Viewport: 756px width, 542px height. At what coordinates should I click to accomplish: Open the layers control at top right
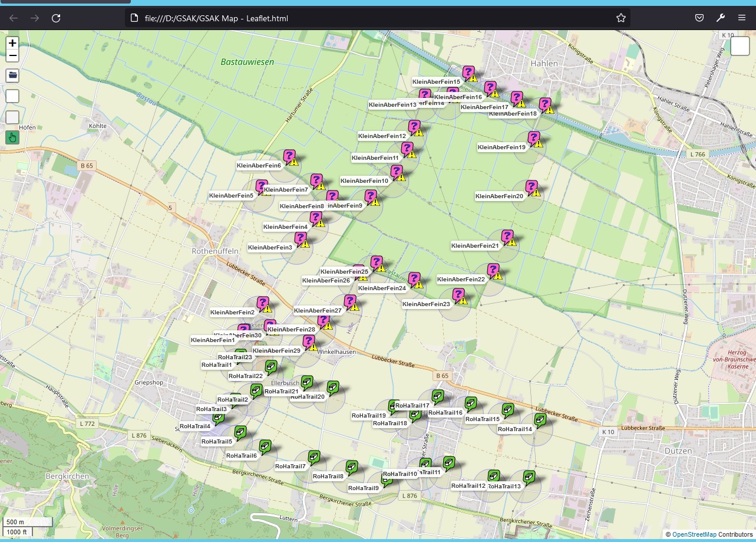(x=740, y=46)
